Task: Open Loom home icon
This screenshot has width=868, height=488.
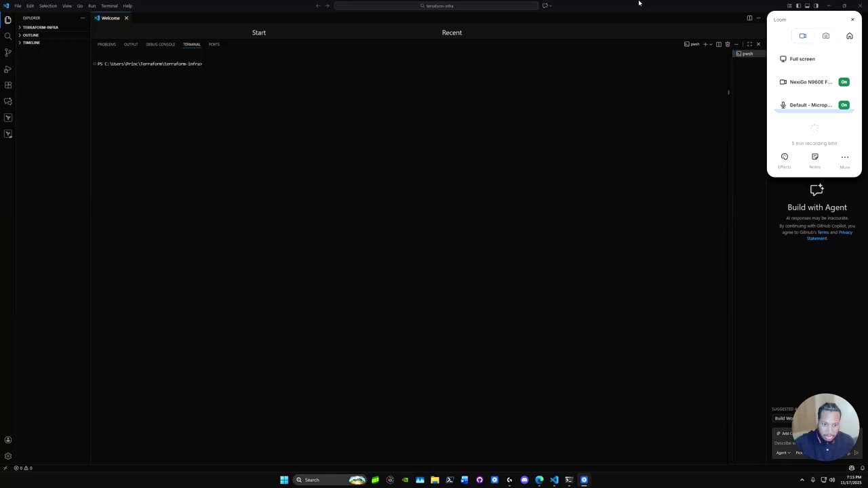Action: click(850, 36)
